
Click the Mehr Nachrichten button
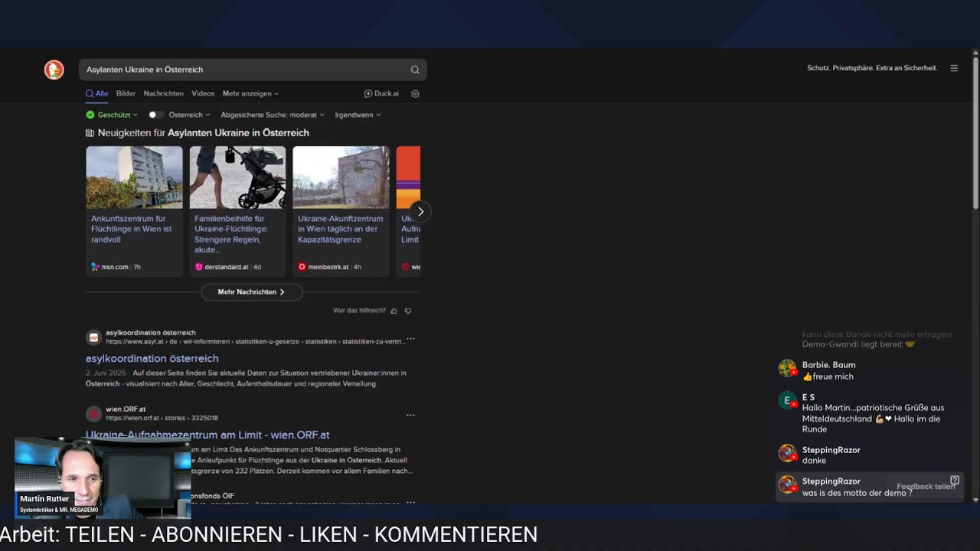click(251, 292)
